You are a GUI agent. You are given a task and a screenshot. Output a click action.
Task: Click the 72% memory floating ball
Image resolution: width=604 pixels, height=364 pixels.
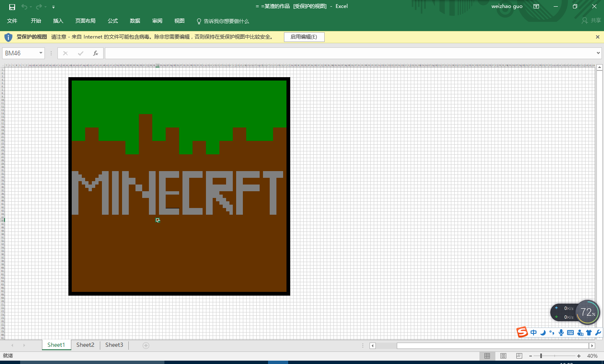click(x=588, y=312)
